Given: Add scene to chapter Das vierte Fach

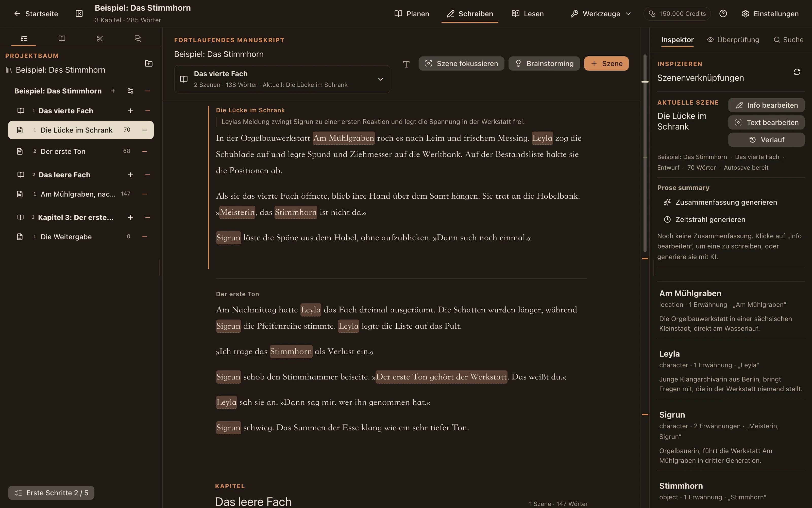Looking at the screenshot, I should (x=130, y=111).
